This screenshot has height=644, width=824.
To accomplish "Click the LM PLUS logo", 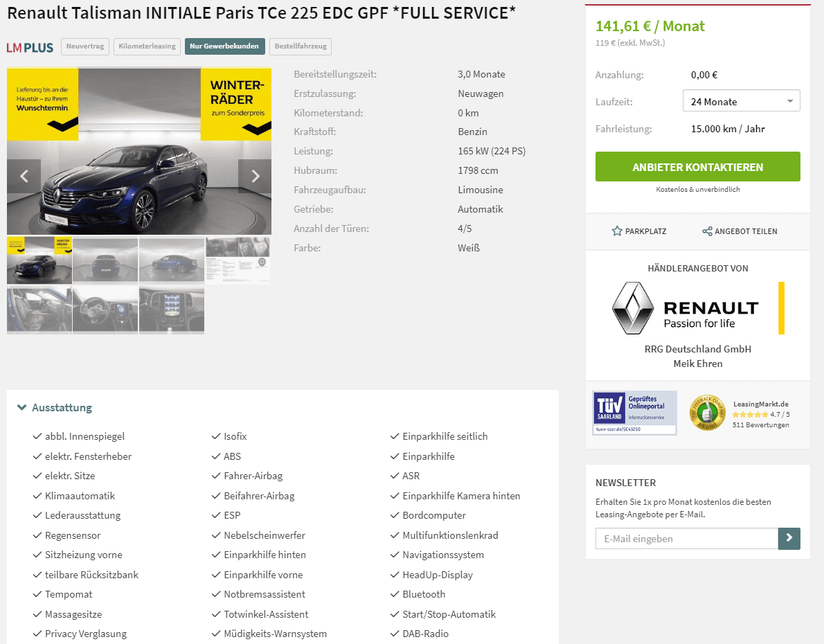I will (x=30, y=48).
